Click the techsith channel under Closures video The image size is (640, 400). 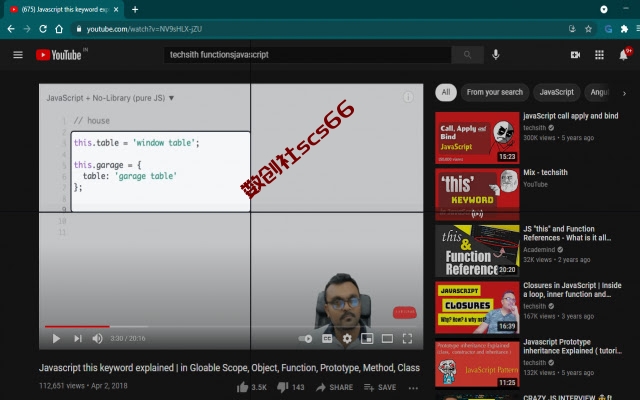click(535, 306)
